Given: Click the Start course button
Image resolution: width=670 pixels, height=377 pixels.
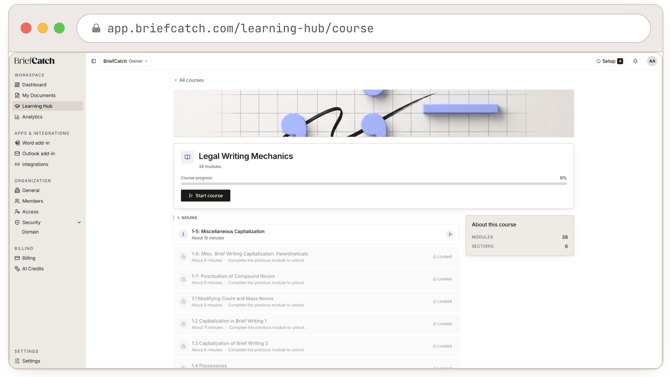Looking at the screenshot, I should click(206, 196).
